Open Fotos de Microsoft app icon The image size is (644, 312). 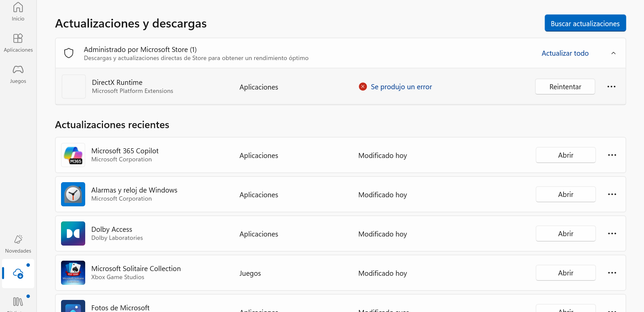tap(73, 306)
